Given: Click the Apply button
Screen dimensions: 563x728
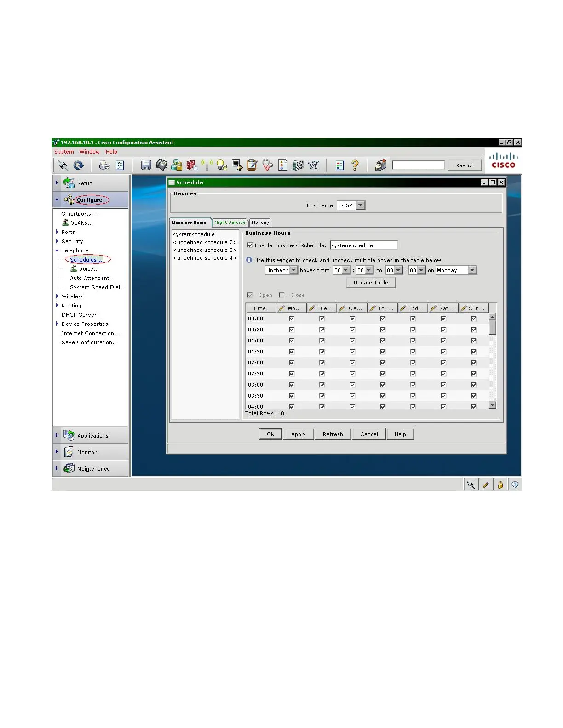Looking at the screenshot, I should tap(299, 434).
